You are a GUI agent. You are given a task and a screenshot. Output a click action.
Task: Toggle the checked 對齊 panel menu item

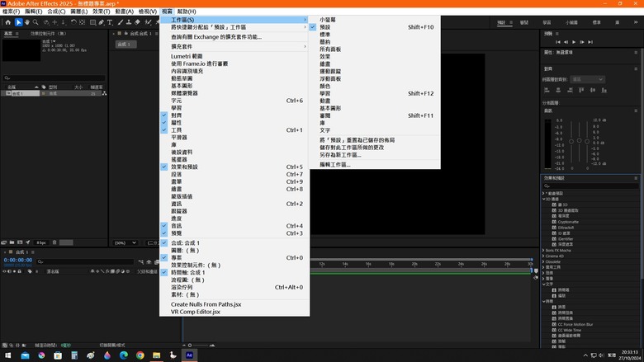[234, 115]
